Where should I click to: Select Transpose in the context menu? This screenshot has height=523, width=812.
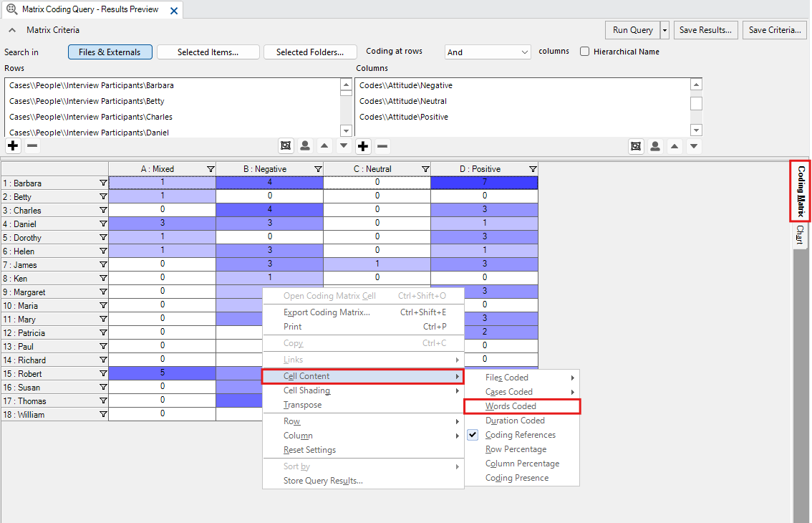(363, 405)
